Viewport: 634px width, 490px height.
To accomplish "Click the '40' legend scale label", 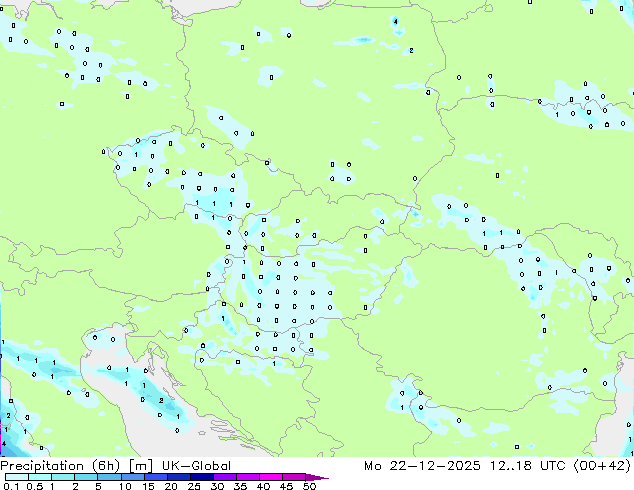I will (x=263, y=486).
